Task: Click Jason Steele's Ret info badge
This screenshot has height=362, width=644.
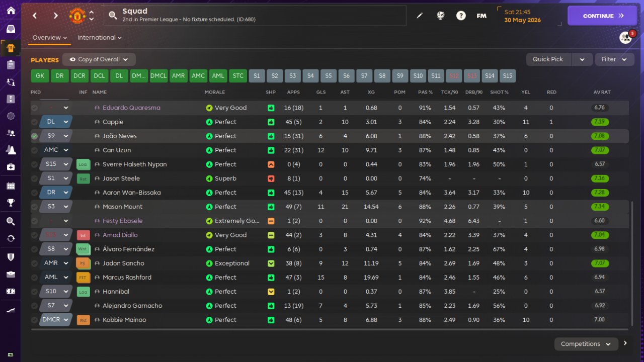Action: tap(83, 178)
